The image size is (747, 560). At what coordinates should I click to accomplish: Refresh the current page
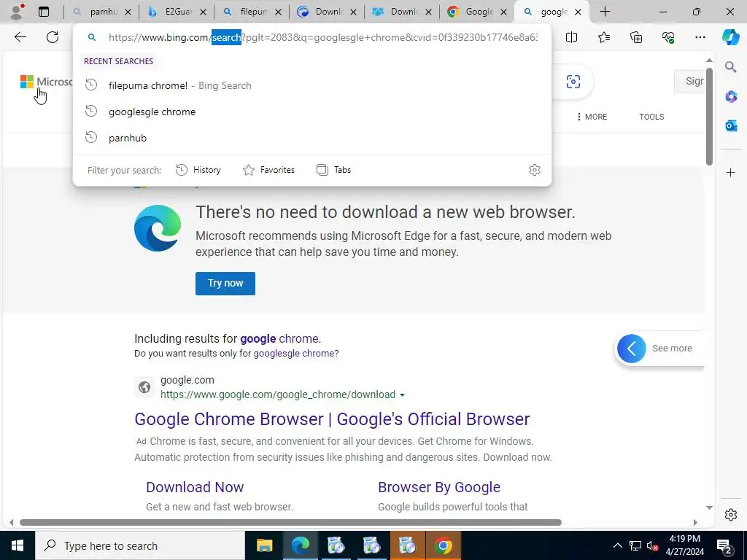pos(53,37)
